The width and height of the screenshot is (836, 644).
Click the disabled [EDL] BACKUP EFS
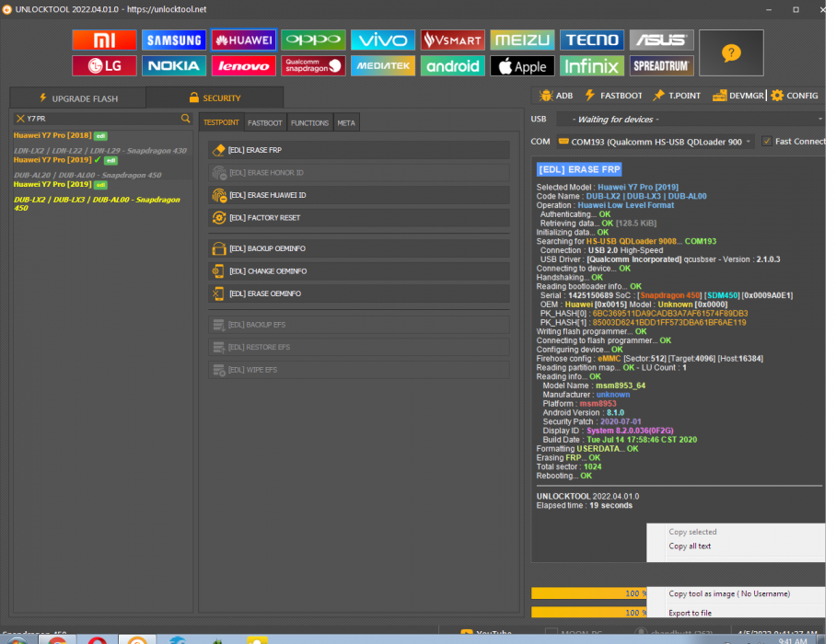[359, 325]
